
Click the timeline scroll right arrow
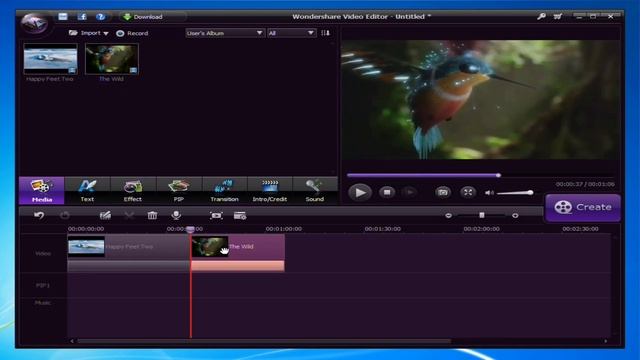[606, 341]
